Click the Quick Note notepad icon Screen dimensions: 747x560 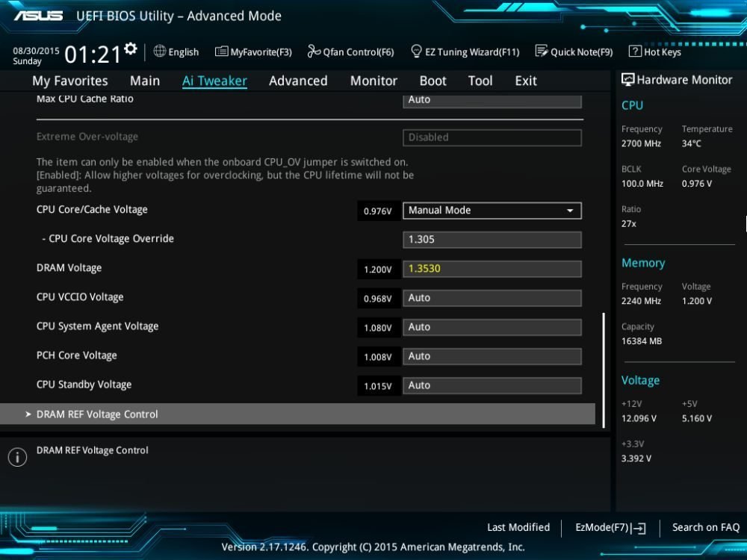(541, 51)
